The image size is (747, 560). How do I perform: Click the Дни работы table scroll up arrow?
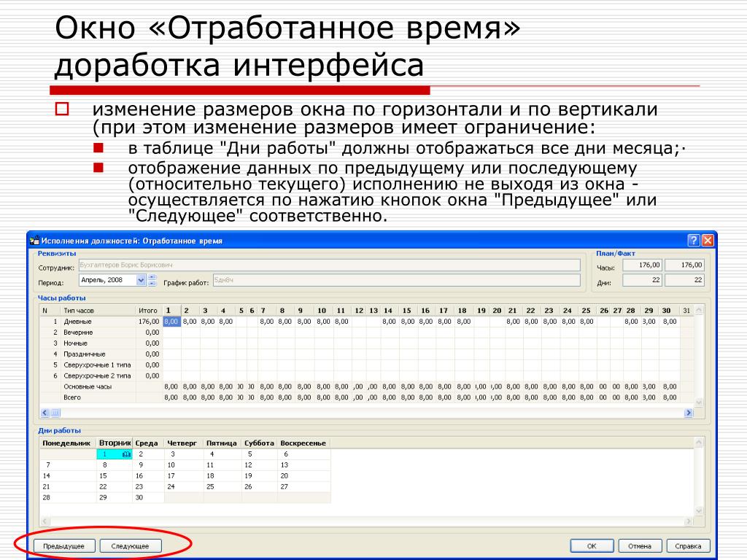(699, 443)
